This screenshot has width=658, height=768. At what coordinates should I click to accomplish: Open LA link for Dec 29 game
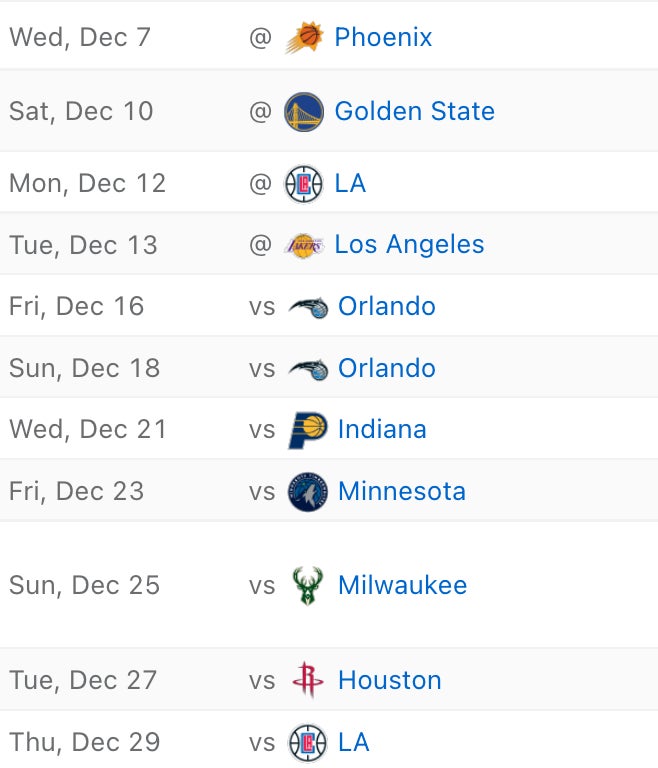pos(353,743)
